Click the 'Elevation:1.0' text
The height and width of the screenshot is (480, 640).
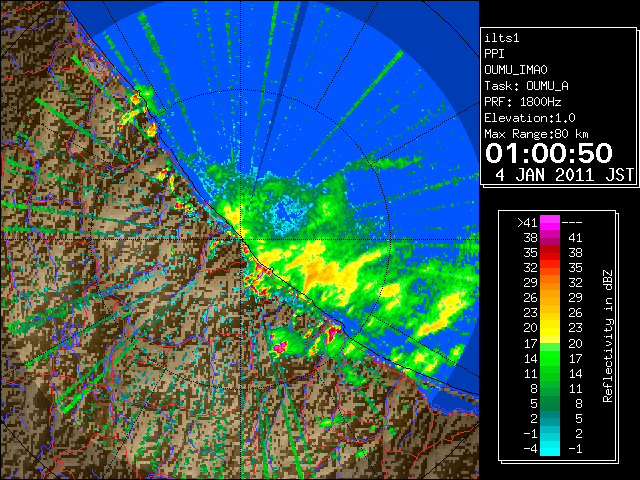click(x=530, y=118)
